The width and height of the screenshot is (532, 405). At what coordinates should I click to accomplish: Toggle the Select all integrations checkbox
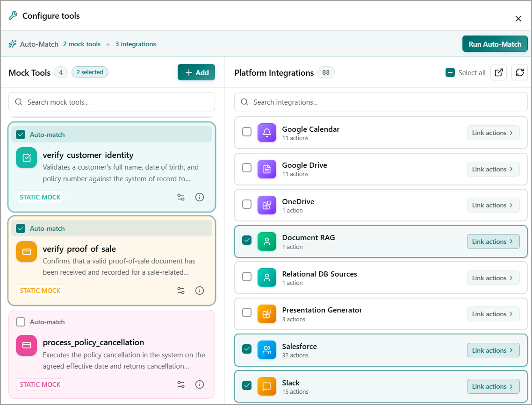[450, 72]
